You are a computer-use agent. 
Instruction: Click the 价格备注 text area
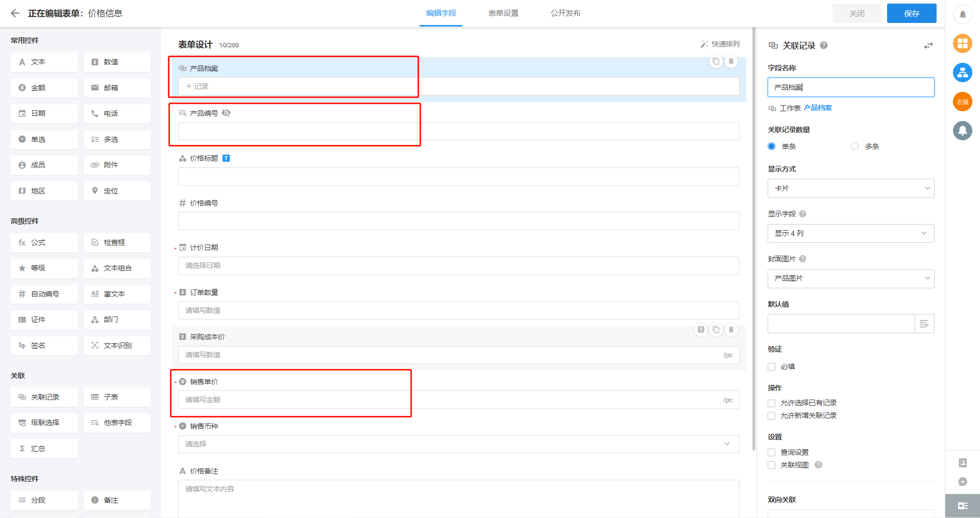(458, 499)
